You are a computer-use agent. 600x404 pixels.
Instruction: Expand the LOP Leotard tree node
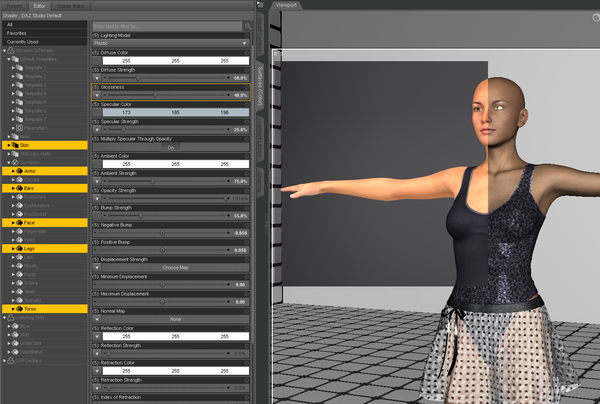[5, 360]
